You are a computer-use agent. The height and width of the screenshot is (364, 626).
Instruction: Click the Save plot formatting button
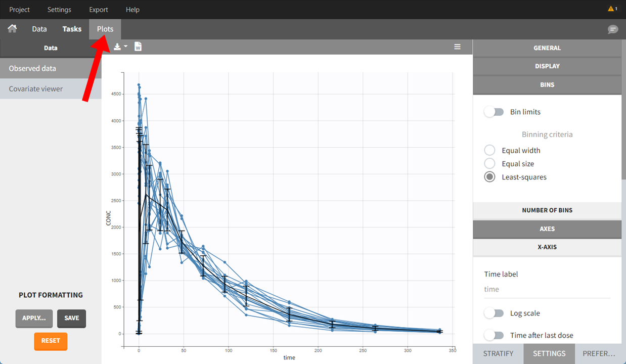(x=71, y=318)
